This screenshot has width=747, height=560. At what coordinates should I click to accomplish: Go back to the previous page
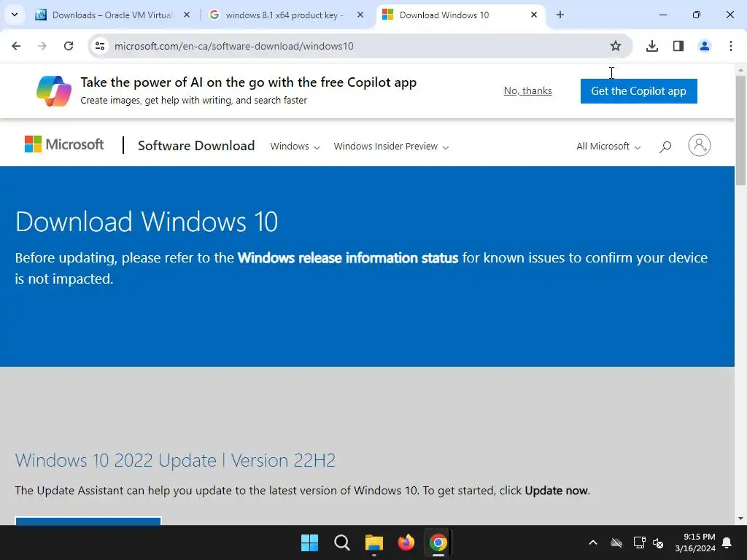[16, 46]
